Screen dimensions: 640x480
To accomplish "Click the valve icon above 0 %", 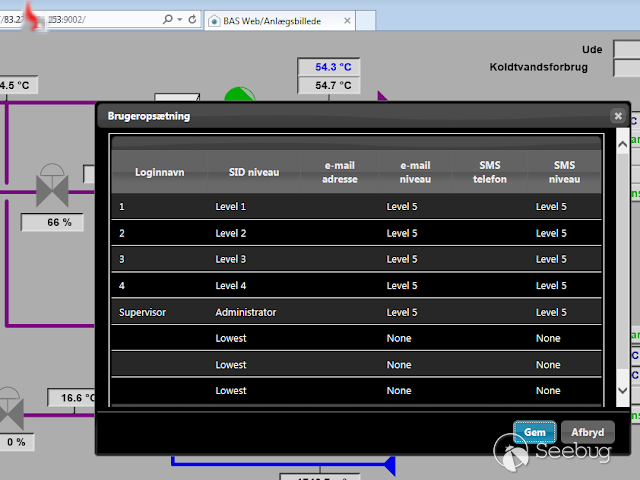I will tap(11, 408).
